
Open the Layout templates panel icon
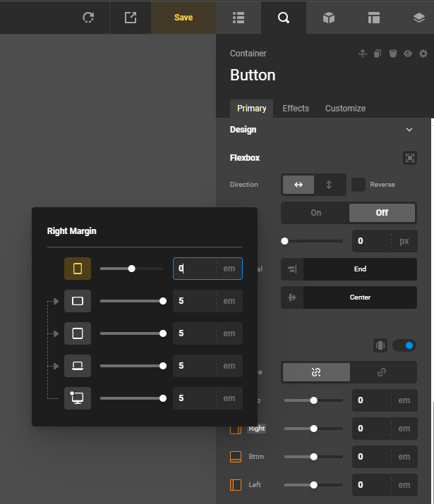[x=373, y=18]
